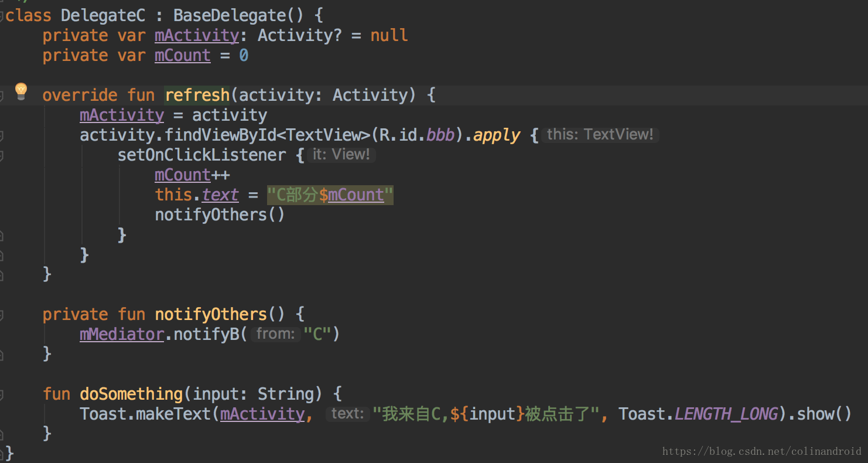This screenshot has width=868, height=463.
Task: Click the notifyB method call
Action: [206, 335]
